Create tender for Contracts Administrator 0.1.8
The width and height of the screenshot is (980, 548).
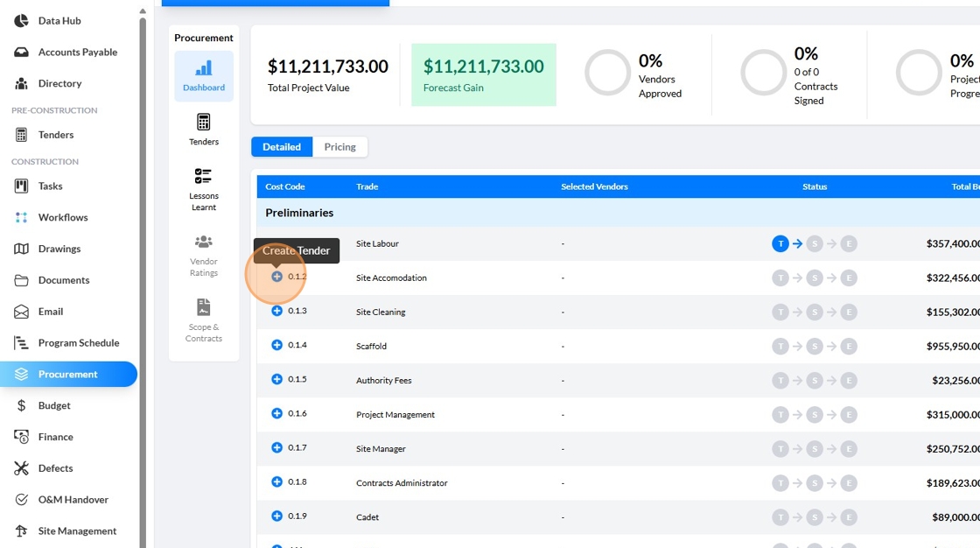276,481
